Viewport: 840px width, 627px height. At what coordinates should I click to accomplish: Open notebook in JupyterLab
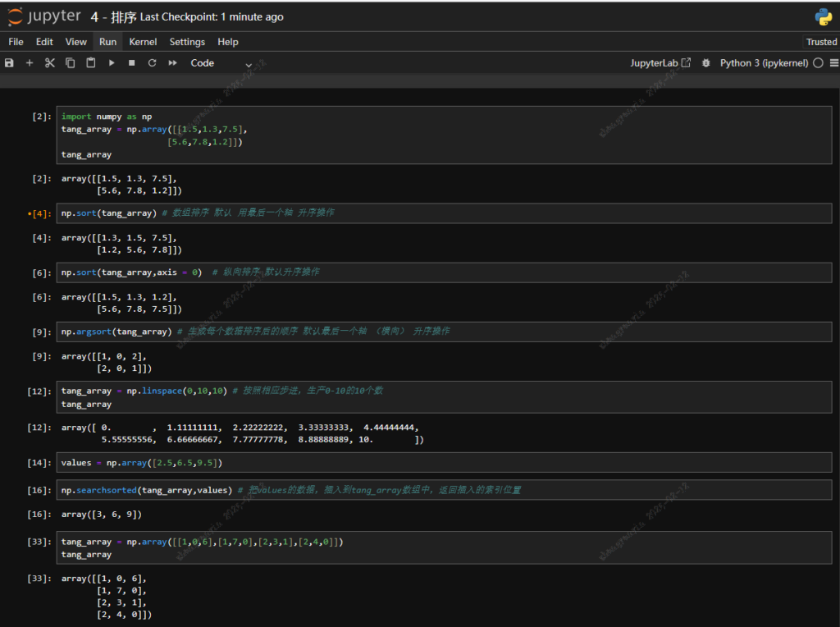click(660, 62)
